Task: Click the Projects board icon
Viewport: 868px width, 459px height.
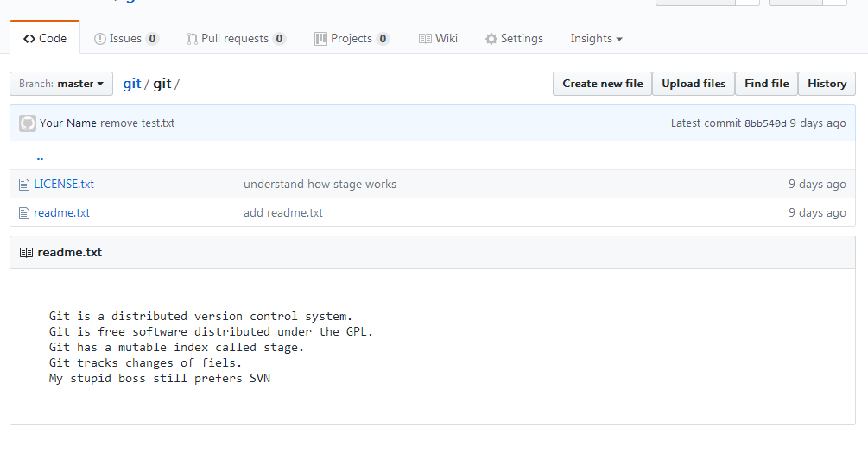Action: 320,39
